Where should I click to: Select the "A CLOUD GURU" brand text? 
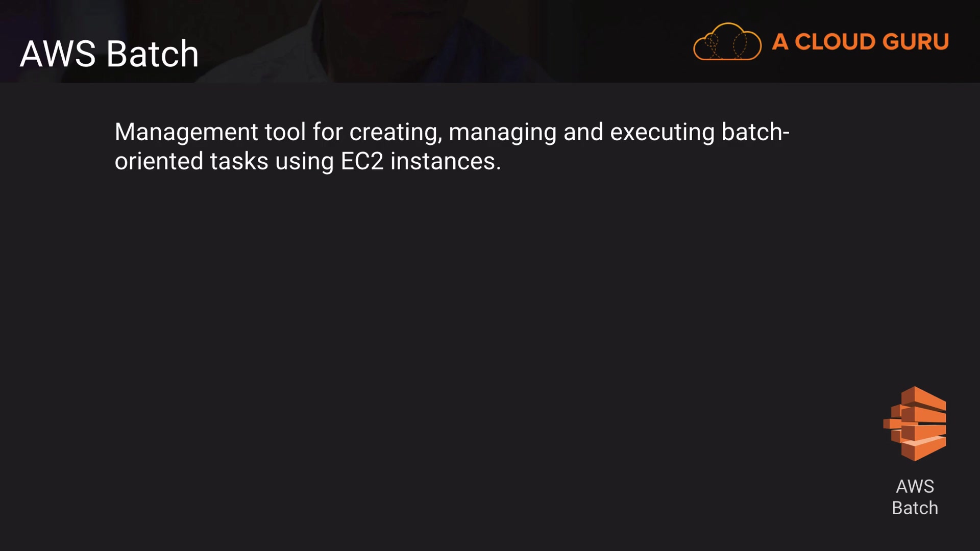pos(860,42)
